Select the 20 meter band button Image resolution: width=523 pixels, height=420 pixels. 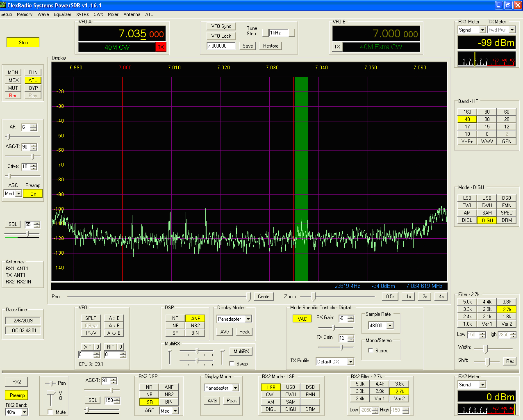pos(507,119)
